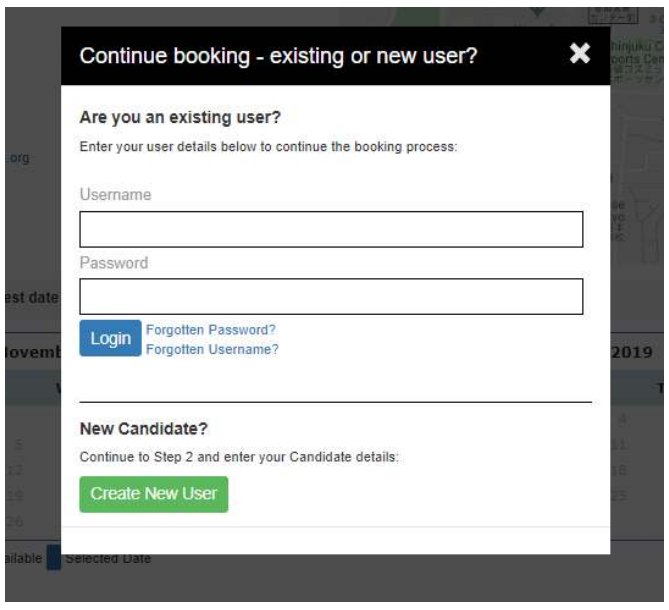Click the 'Are you an existing user?' heading
The width and height of the screenshot is (669, 610).
(180, 117)
